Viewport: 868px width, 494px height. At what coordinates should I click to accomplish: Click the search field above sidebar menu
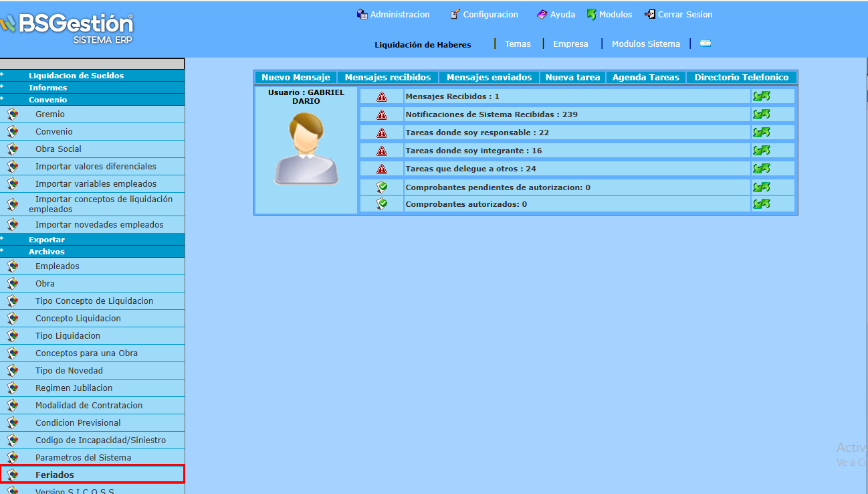click(x=92, y=64)
